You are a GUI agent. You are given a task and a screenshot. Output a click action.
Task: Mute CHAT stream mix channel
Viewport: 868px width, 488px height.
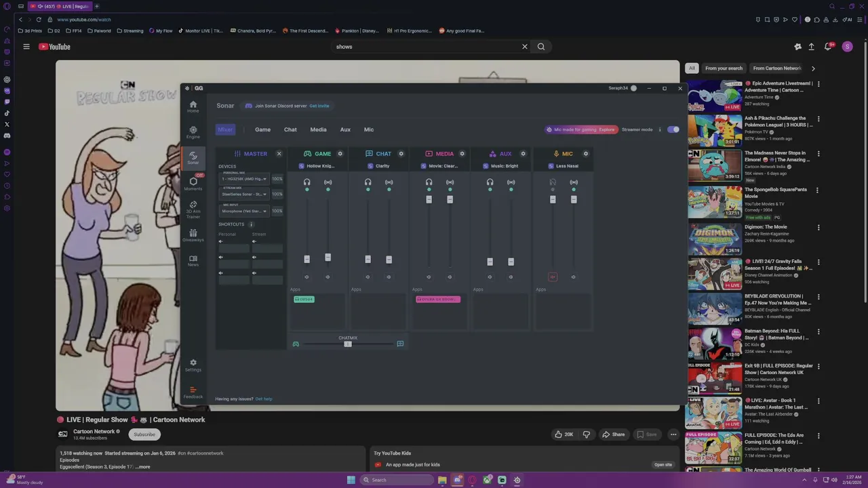389,277
